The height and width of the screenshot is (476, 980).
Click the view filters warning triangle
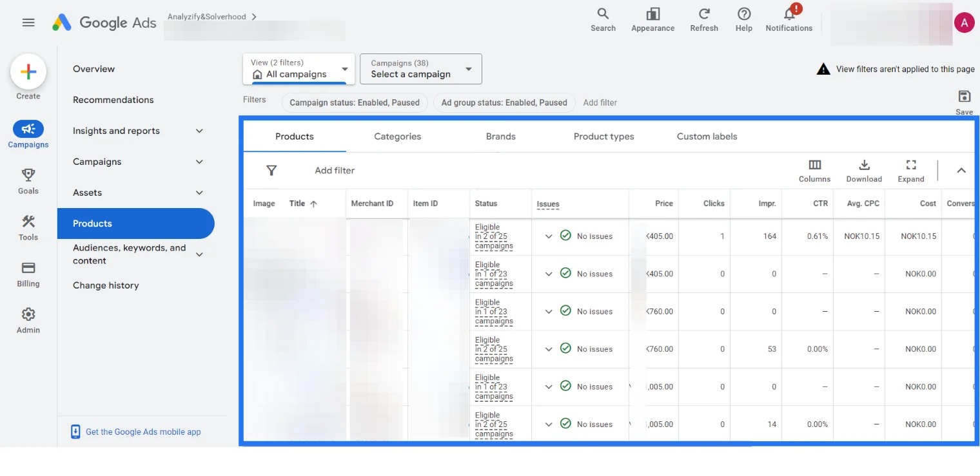823,70
